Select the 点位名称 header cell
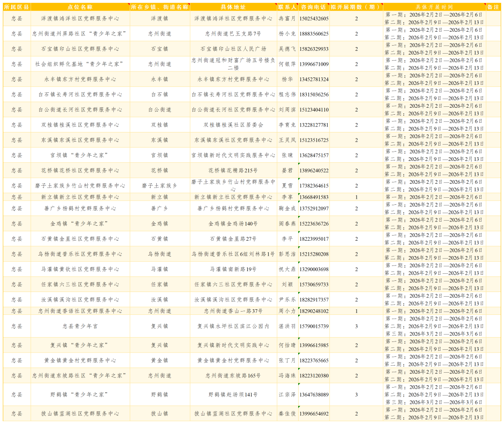 click(80, 7)
